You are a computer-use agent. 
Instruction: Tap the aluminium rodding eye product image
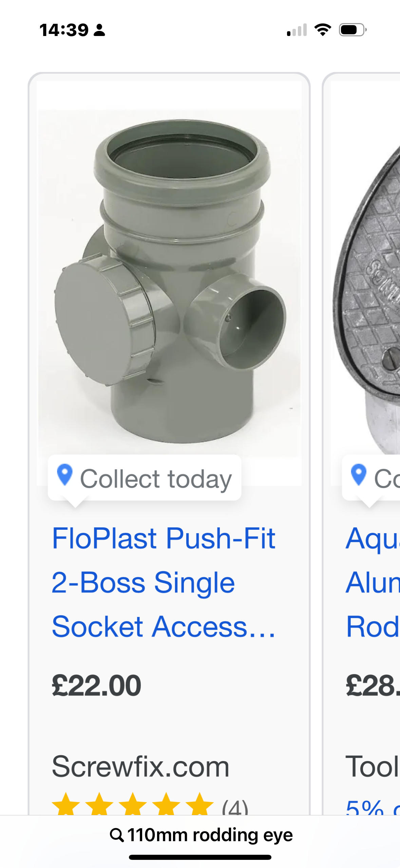366,282
